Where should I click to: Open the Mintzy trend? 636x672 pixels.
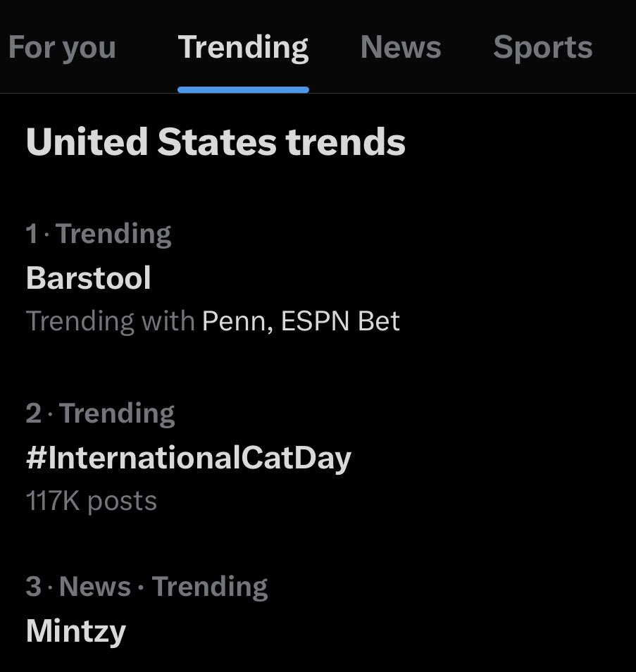tap(76, 631)
